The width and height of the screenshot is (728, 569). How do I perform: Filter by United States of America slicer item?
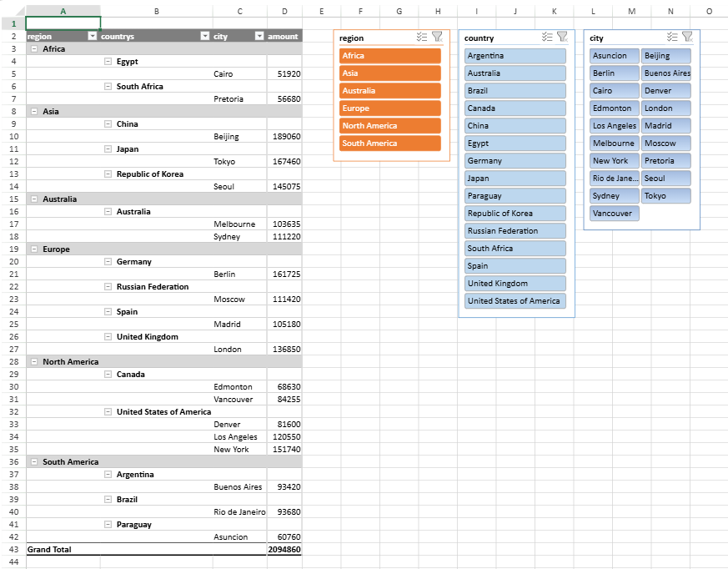tap(515, 301)
